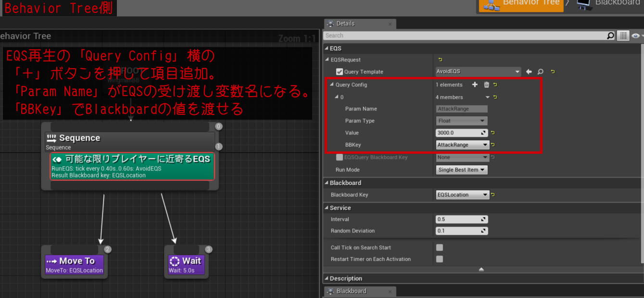Open the BBKey AttackRange dropdown
Screen dimensions: 644x298
pyautogui.click(x=462, y=145)
